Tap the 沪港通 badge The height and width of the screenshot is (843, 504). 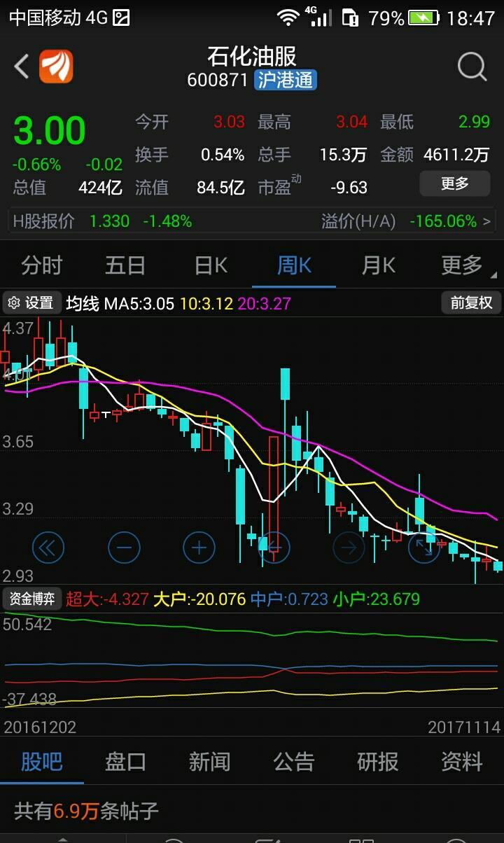(285, 80)
